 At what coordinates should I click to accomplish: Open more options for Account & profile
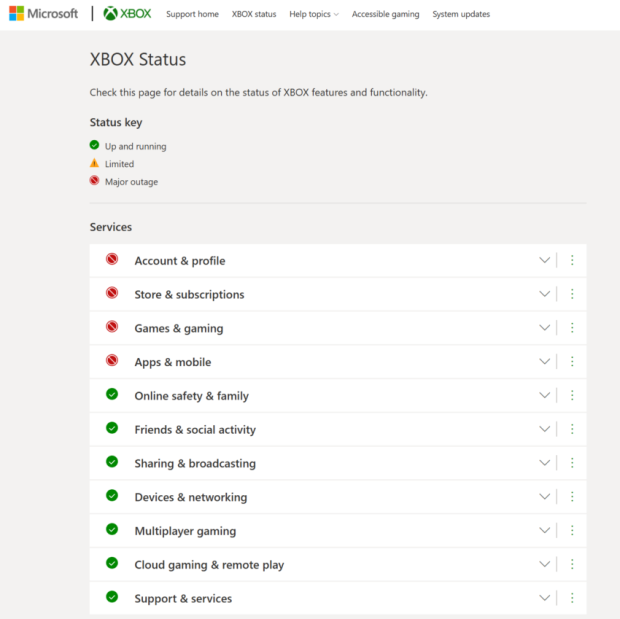572,260
